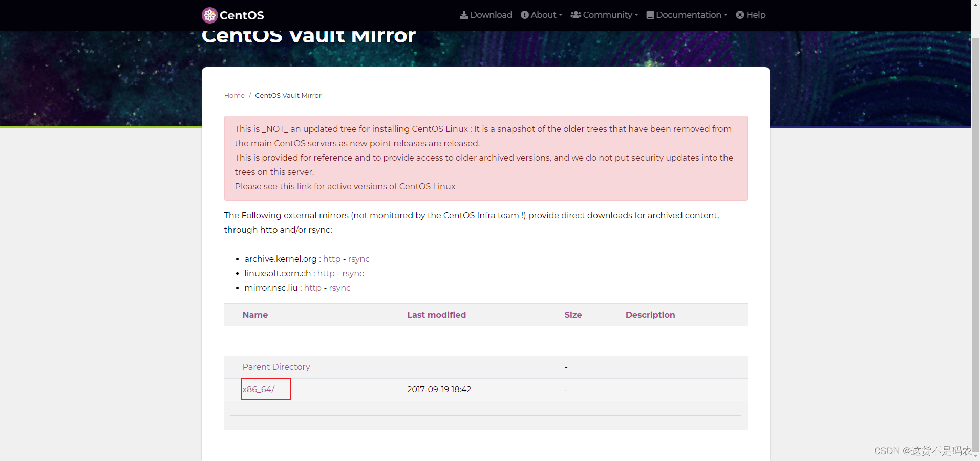Expand the Community dropdown menu
This screenshot has width=980, height=461.
(605, 15)
